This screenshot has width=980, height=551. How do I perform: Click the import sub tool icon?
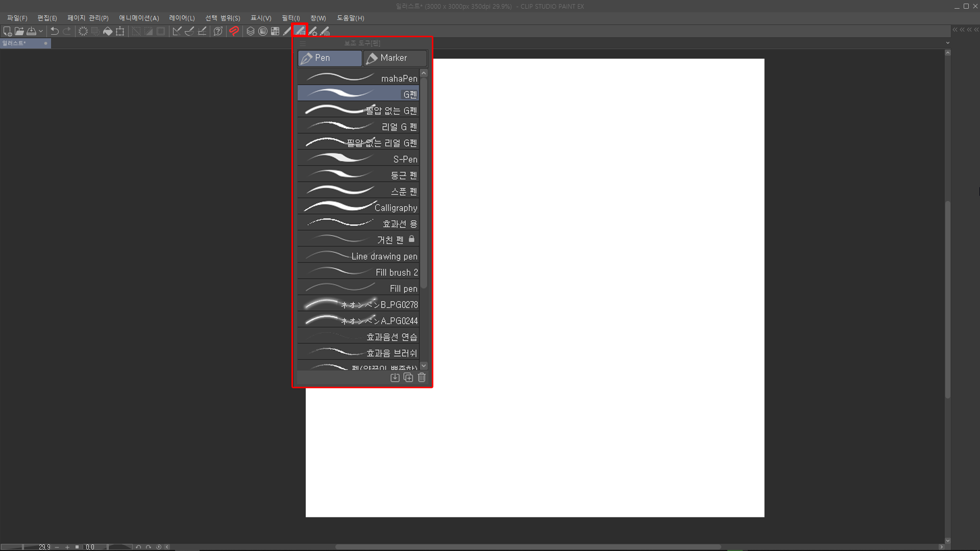[395, 378]
